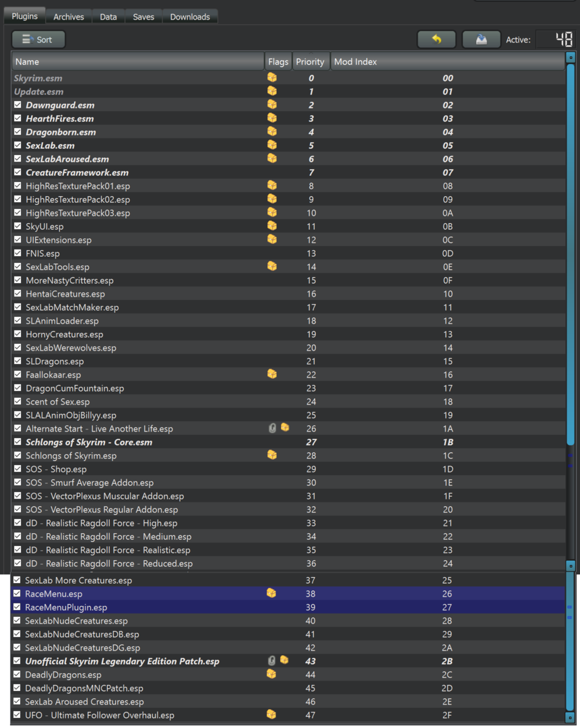Select the SexLab More Creatures.esp row
580x728 pixels.
(288, 580)
